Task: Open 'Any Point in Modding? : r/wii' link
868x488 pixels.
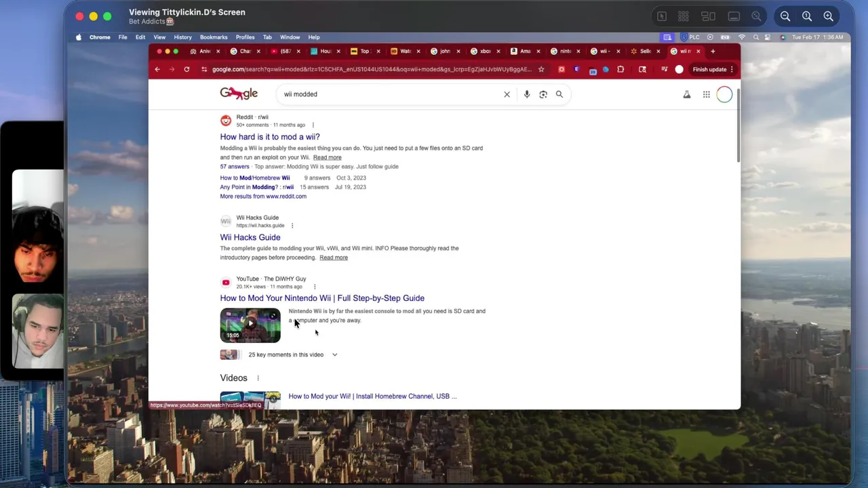Action: [x=257, y=187]
